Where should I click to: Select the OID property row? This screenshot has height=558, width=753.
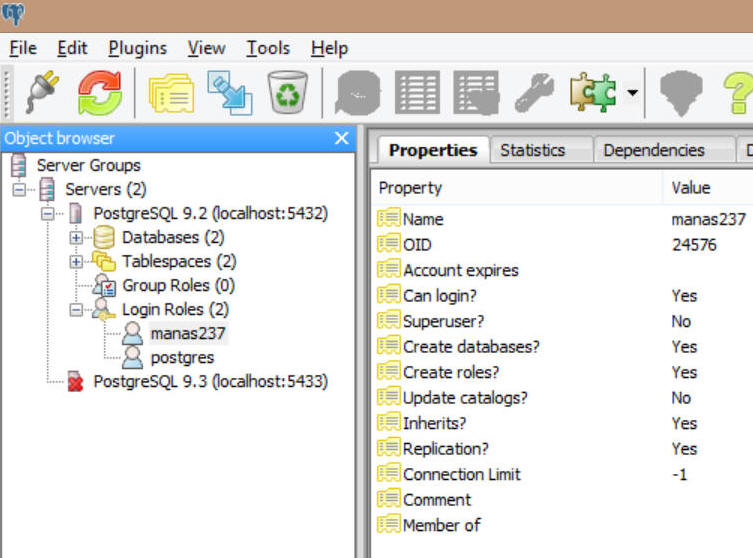(x=563, y=244)
